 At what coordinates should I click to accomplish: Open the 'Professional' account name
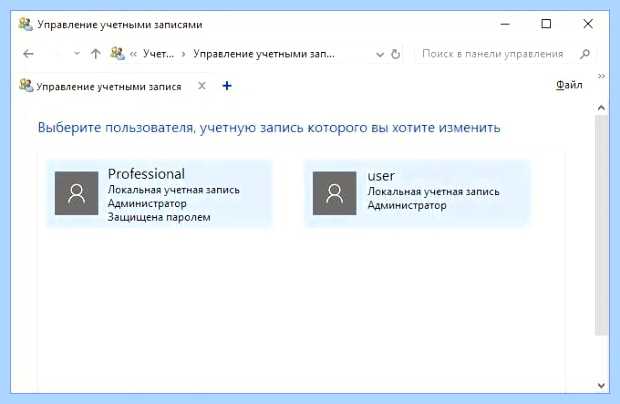coord(146,174)
